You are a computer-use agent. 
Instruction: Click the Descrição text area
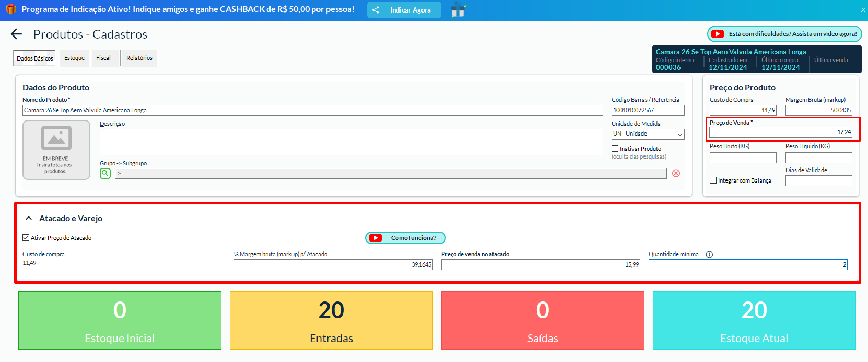(351, 142)
